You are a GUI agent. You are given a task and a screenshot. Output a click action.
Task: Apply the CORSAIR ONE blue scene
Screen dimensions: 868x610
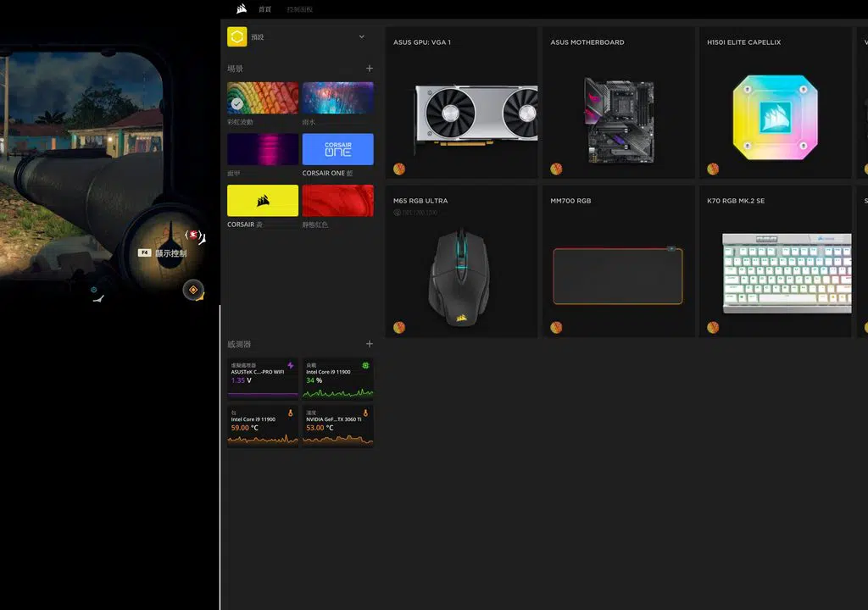pos(337,149)
